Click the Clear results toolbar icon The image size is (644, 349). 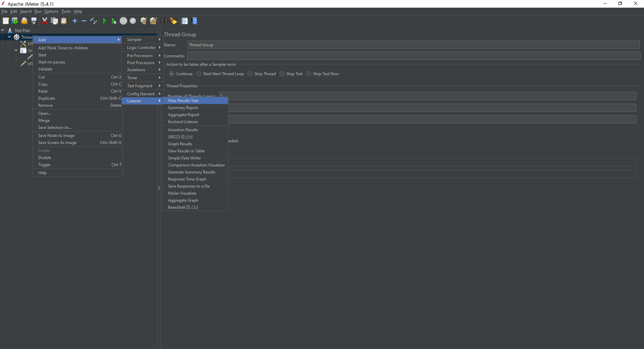click(x=144, y=21)
